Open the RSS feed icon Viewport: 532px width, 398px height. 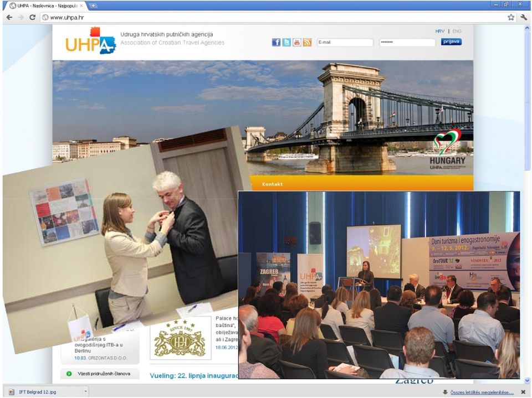click(307, 42)
